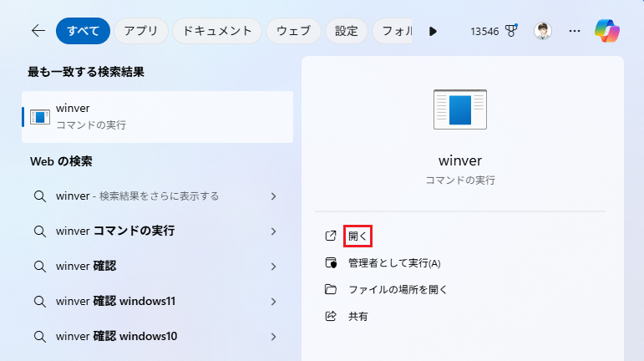Click the large winver app icon
644x361 pixels.
[x=460, y=109]
